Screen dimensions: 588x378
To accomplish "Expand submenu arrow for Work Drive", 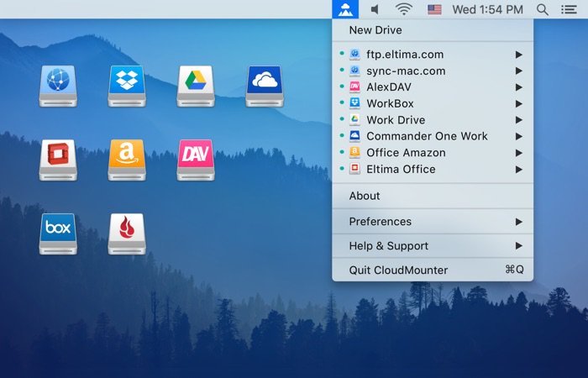I will (x=519, y=120).
